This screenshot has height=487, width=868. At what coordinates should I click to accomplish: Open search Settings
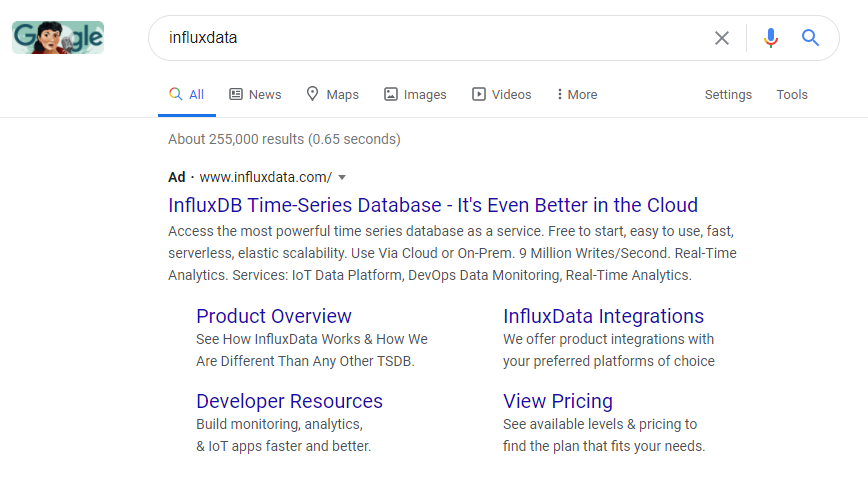[728, 95]
